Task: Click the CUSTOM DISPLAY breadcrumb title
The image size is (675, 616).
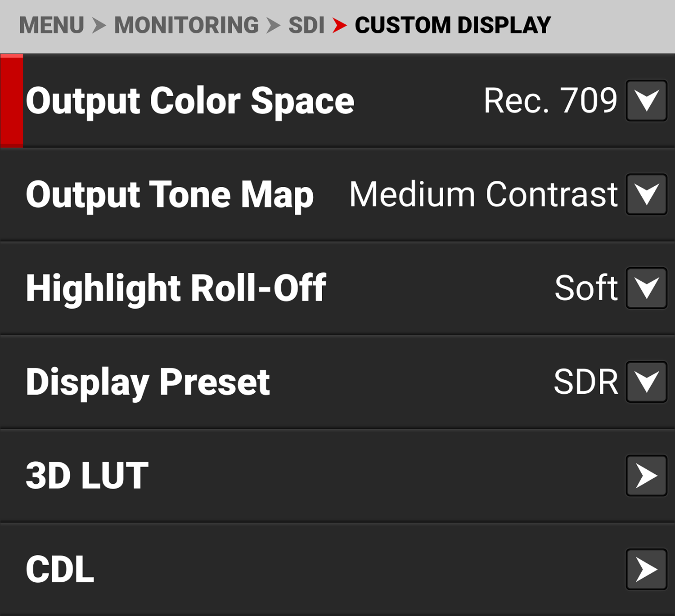Action: 453,25
